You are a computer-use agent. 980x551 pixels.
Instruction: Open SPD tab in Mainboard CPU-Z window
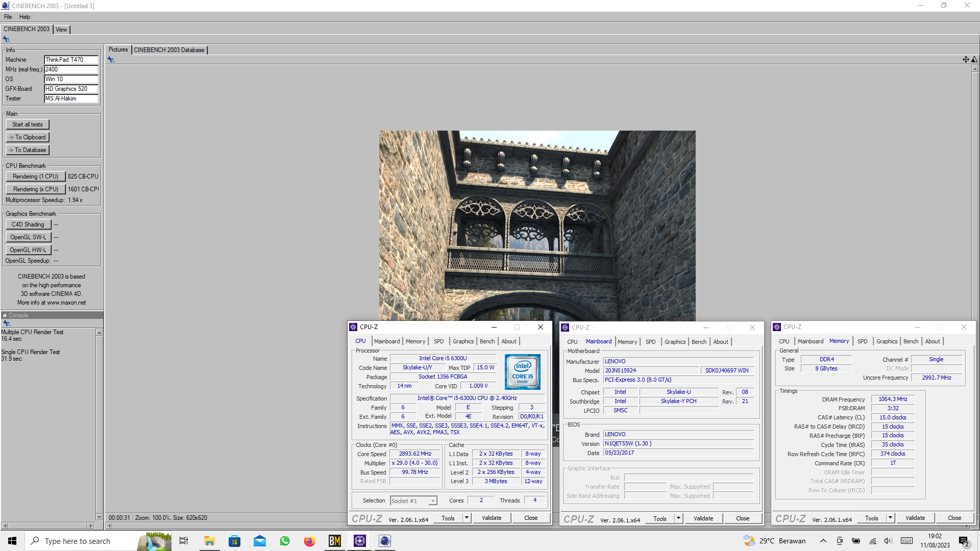[650, 342]
